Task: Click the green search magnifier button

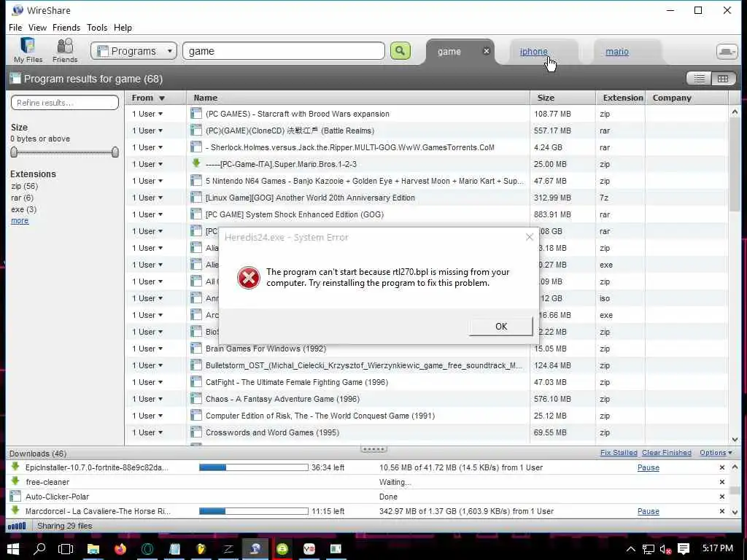Action: coord(400,50)
